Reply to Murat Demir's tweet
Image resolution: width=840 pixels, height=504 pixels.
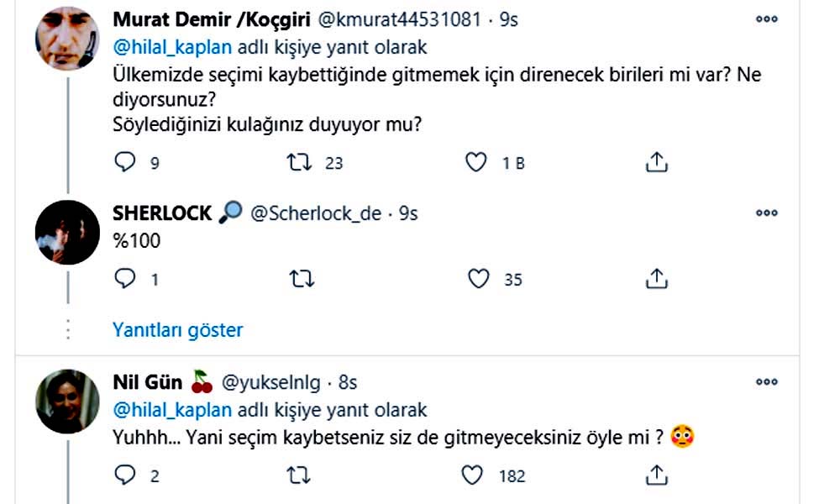(x=124, y=162)
